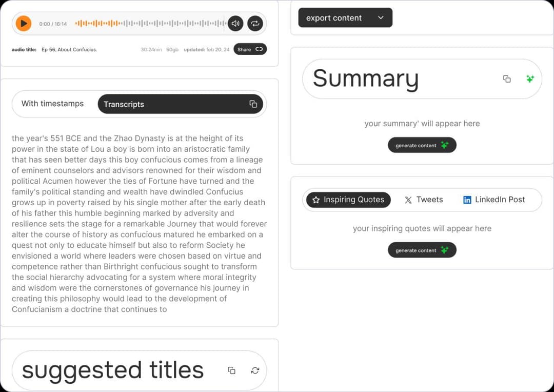
Task: Open the LinkedIn Post tab
Action: tap(494, 200)
